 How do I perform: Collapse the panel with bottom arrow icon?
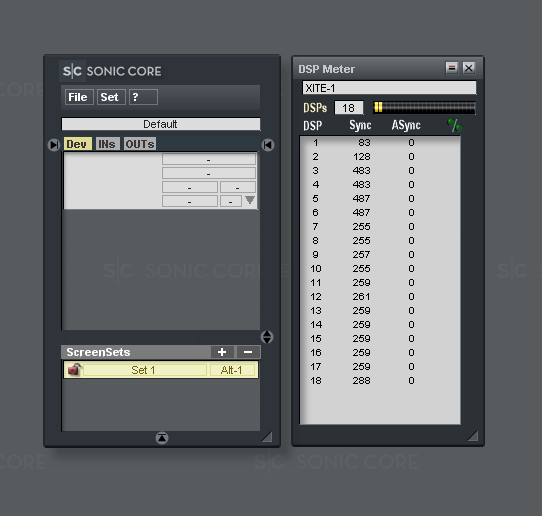162,438
